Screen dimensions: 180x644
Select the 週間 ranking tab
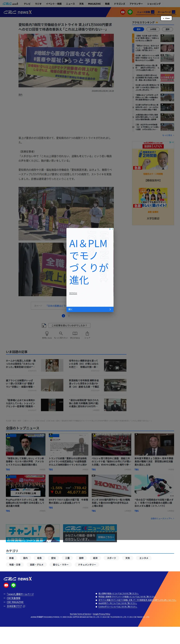[x=167, y=29]
